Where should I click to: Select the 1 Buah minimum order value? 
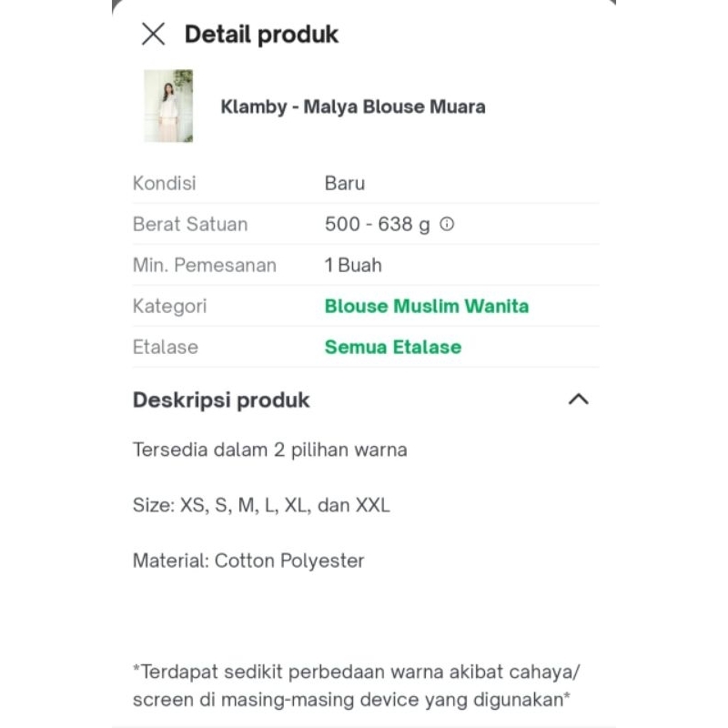pos(353,265)
